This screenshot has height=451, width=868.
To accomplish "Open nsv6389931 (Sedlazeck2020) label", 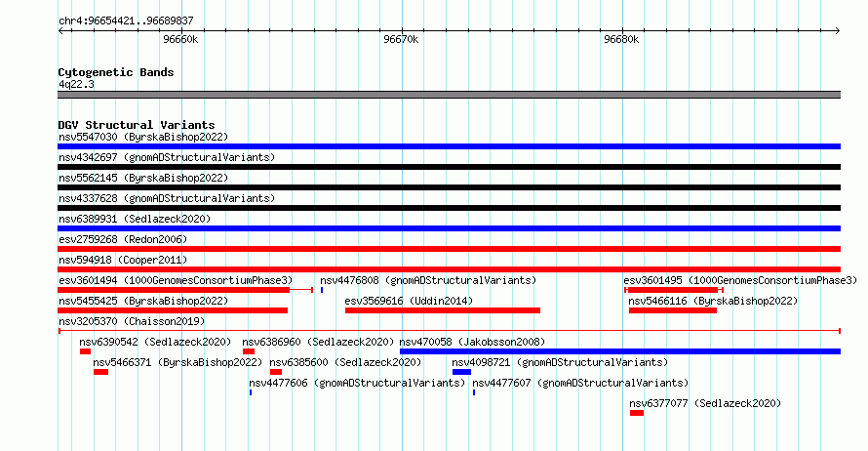I will [135, 219].
